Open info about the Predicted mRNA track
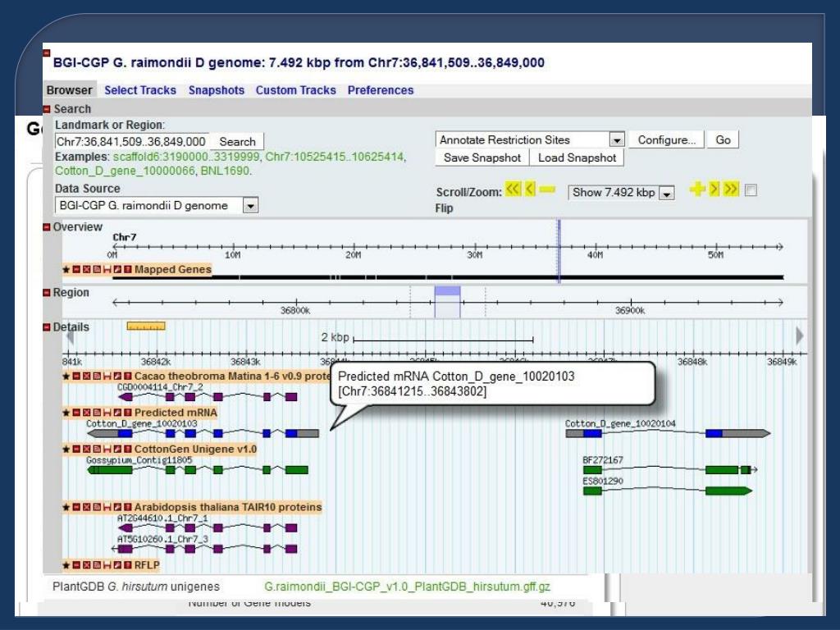The height and width of the screenshot is (630, 840). 127,413
